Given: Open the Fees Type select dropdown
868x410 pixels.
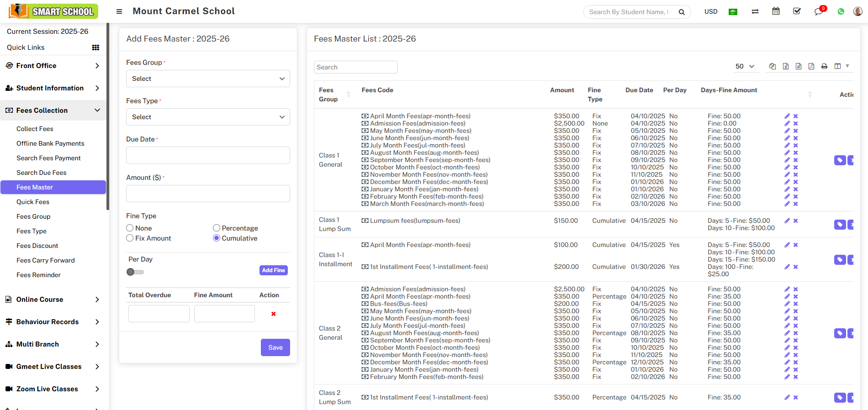Looking at the screenshot, I should point(208,117).
